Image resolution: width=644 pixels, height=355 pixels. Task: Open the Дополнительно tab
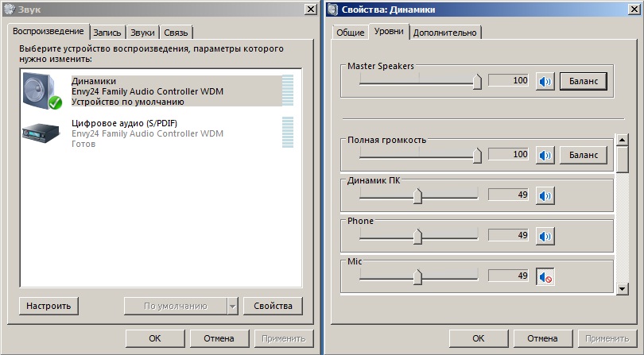445,33
